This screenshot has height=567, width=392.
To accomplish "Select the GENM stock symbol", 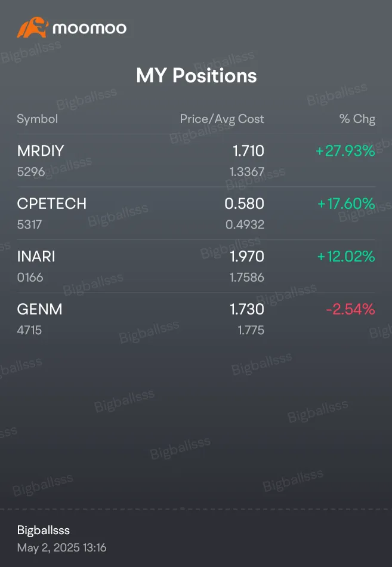I will click(x=40, y=310).
